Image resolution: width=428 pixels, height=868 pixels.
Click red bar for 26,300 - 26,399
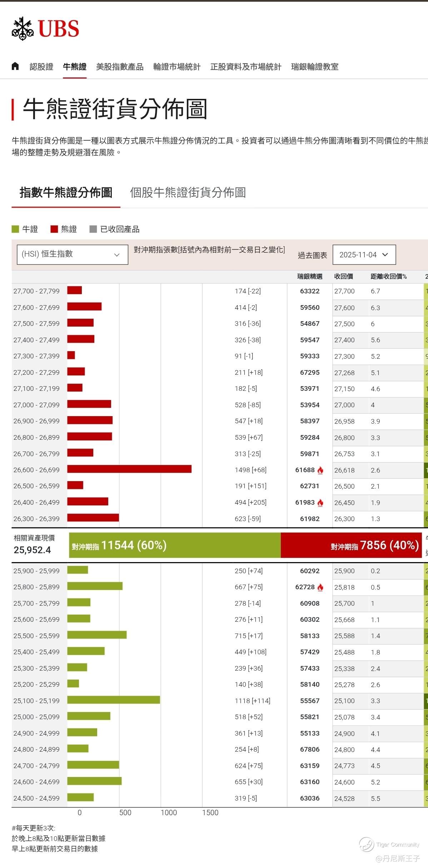coord(93,518)
